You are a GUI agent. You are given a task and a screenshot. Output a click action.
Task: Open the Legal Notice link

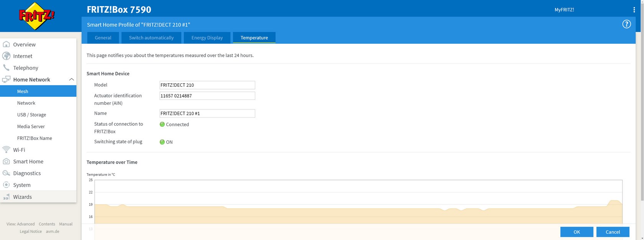31,231
